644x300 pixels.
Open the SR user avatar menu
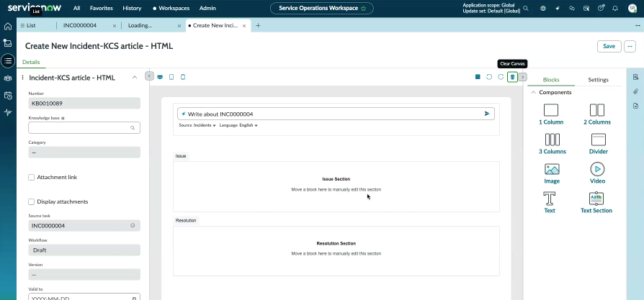click(x=632, y=8)
